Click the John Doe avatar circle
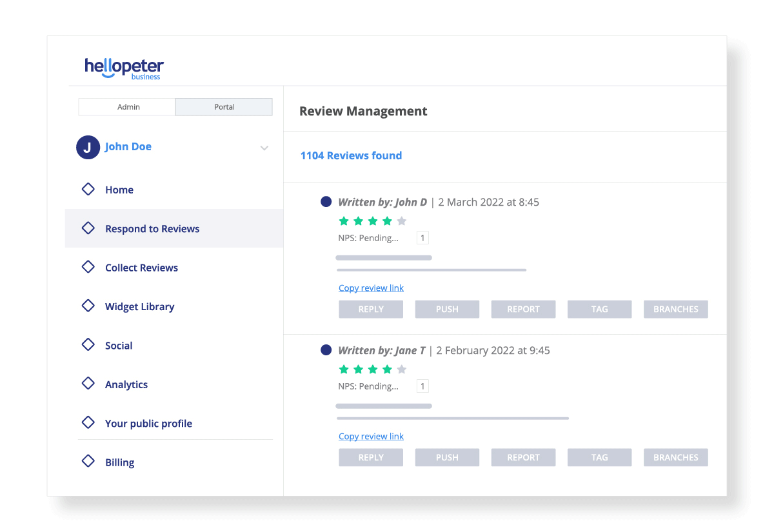Image resolution: width=774 pixels, height=532 pixels. (x=88, y=148)
